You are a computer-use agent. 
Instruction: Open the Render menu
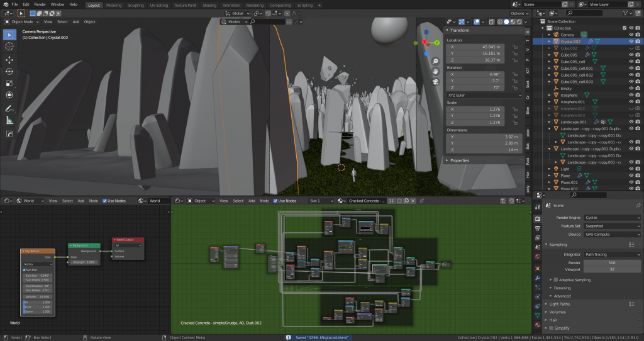pyautogui.click(x=40, y=4)
